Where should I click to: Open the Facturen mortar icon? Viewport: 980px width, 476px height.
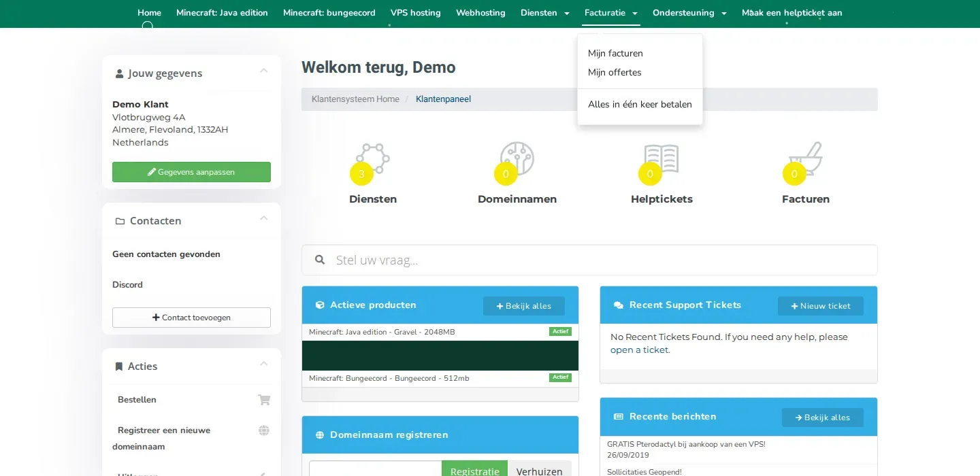point(805,158)
